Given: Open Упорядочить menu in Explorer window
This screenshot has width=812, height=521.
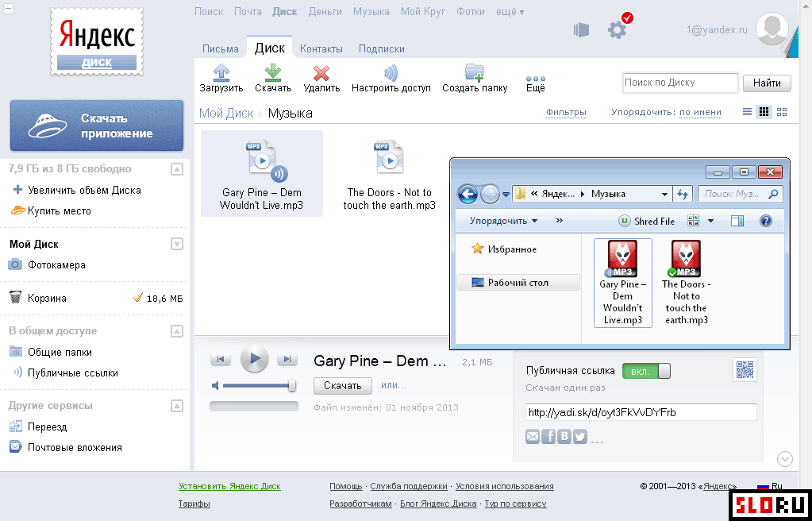Looking at the screenshot, I should (503, 221).
